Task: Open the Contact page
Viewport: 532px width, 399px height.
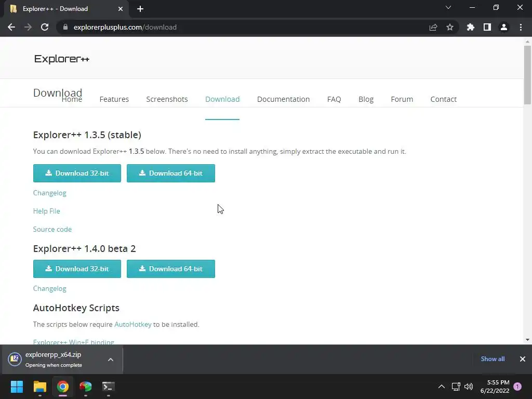Action: (x=444, y=99)
